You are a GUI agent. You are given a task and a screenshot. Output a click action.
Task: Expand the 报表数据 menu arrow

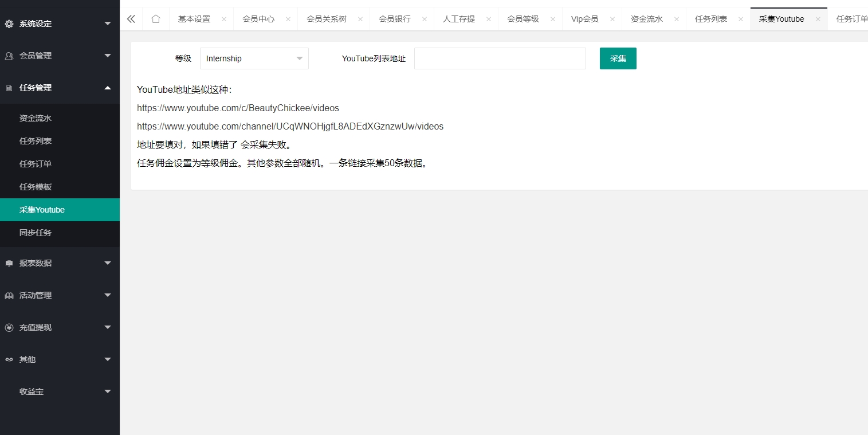108,263
